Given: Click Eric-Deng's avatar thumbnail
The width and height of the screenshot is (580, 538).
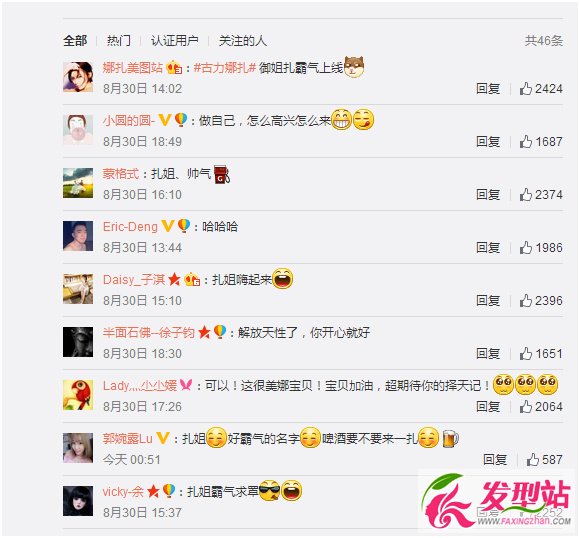Looking at the screenshot, I should point(78,236).
